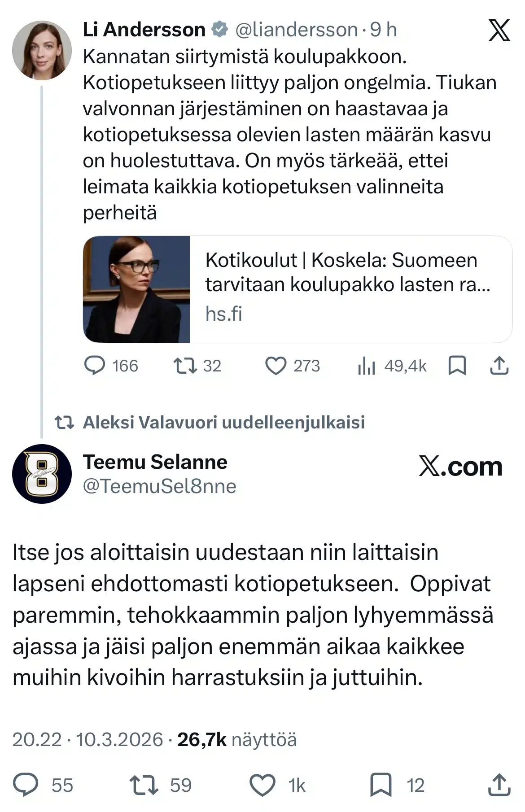Image resolution: width=525 pixels, height=812 pixels.
Task: Click the X logo in the top corner
Action: [x=499, y=31]
